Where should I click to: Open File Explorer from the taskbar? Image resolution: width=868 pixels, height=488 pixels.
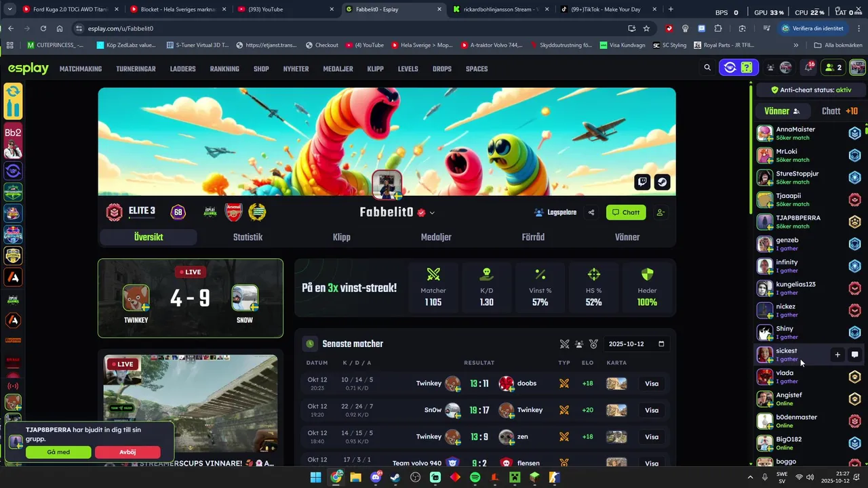pos(356,477)
